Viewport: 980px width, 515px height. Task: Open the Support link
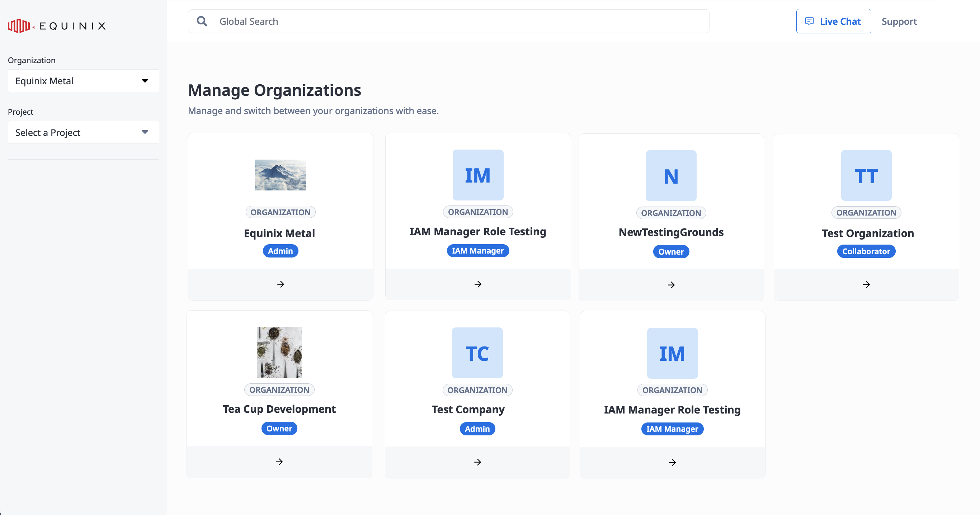click(x=899, y=21)
